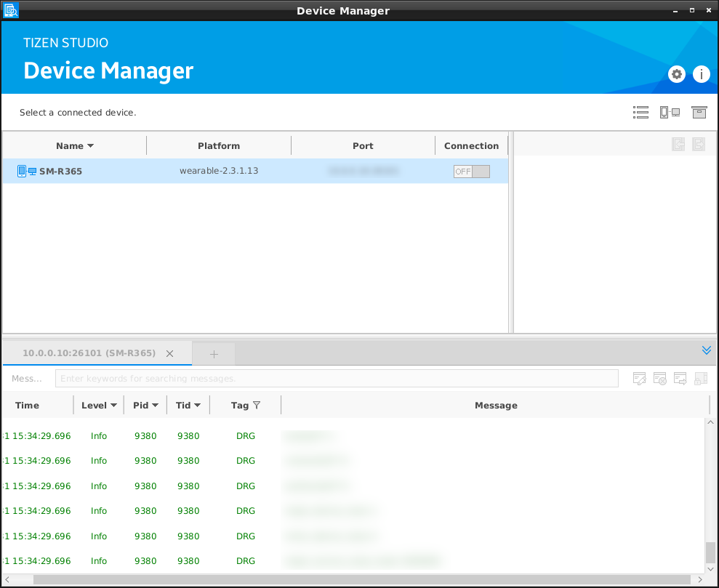
Task: Toggle SM-R365 connection switch
Action: (471, 172)
